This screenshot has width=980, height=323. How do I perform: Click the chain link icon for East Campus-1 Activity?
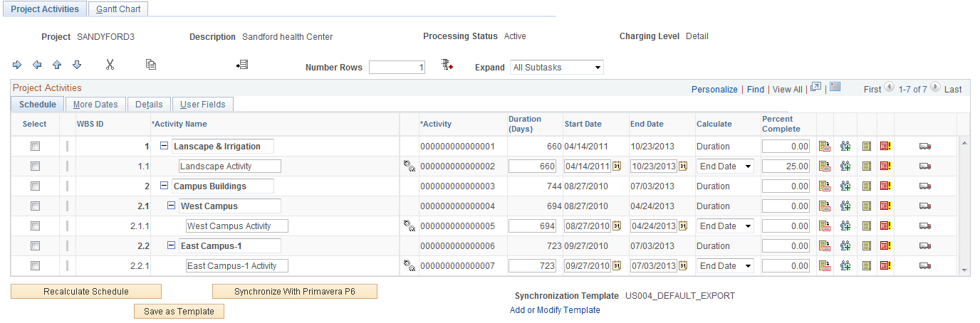point(409,265)
